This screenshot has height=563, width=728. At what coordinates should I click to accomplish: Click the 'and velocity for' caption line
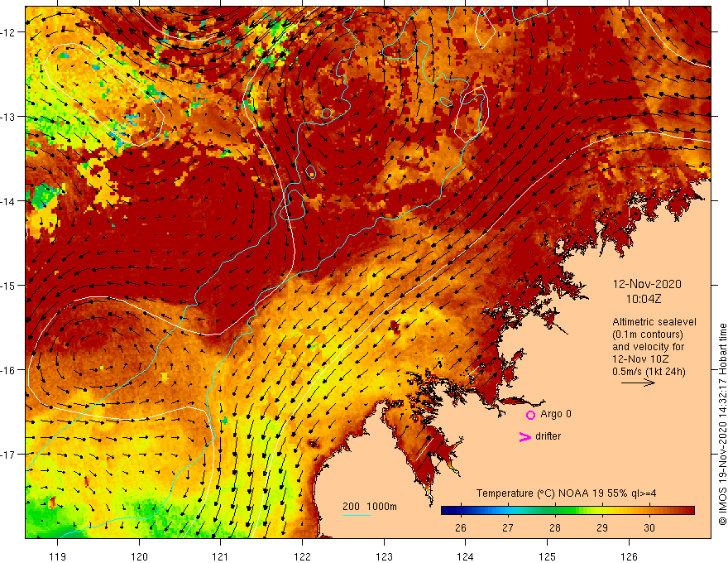point(648,347)
